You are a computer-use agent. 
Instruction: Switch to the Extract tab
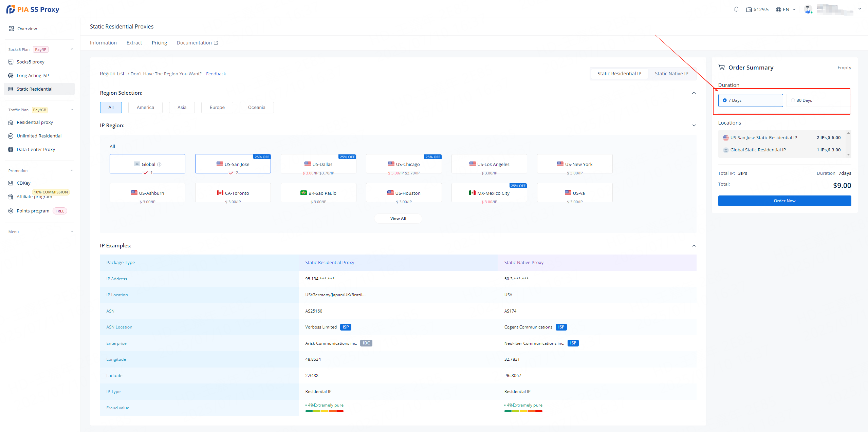[134, 43]
